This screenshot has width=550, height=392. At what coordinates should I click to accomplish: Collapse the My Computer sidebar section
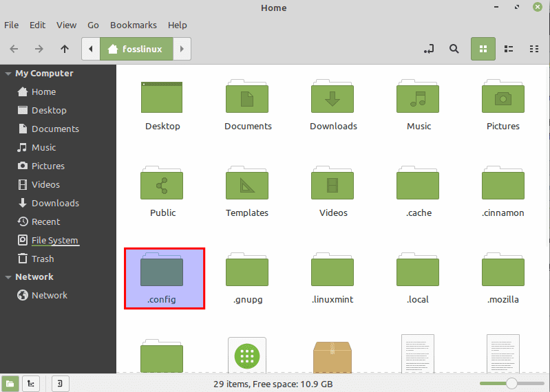click(x=8, y=74)
